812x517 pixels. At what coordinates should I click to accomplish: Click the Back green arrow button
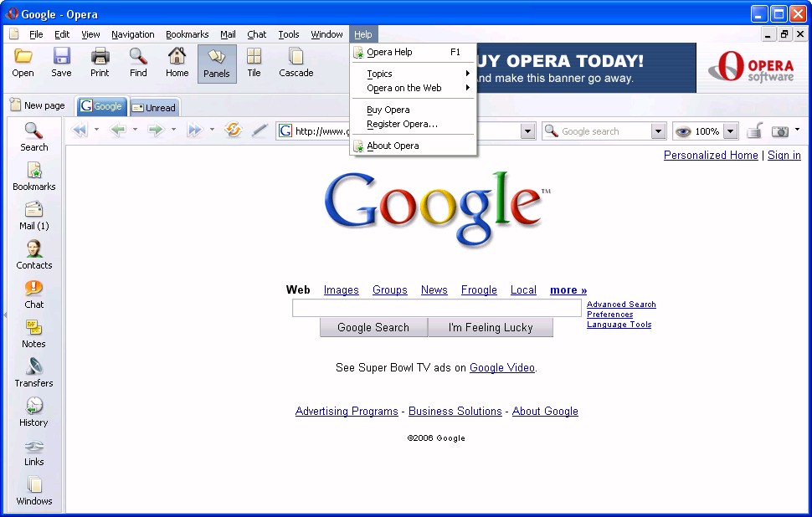(118, 130)
